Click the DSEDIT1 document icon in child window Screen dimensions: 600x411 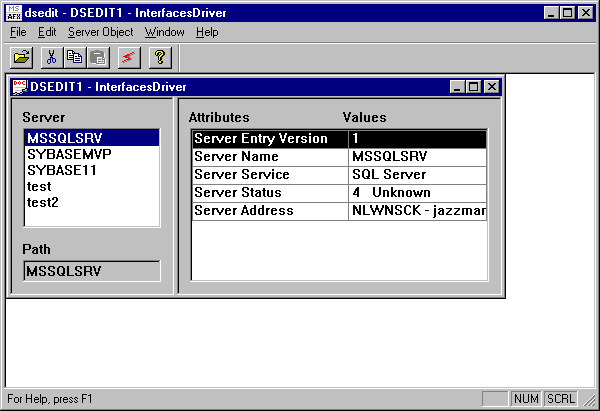coord(19,87)
